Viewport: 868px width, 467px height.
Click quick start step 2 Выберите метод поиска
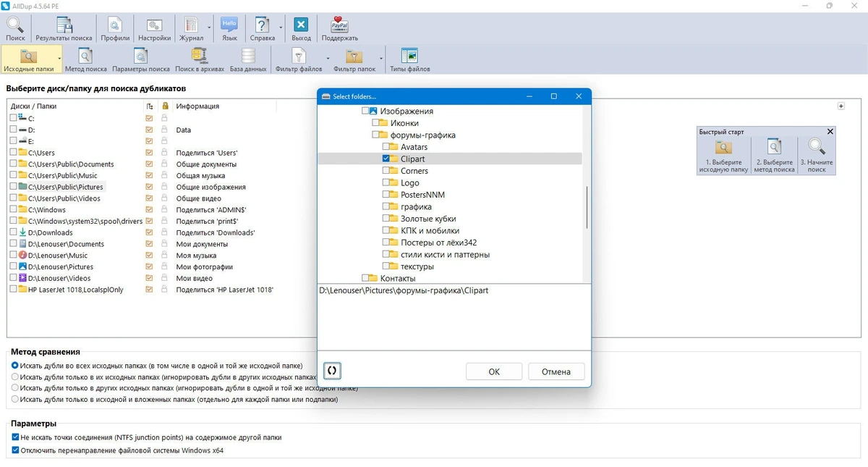774,156
